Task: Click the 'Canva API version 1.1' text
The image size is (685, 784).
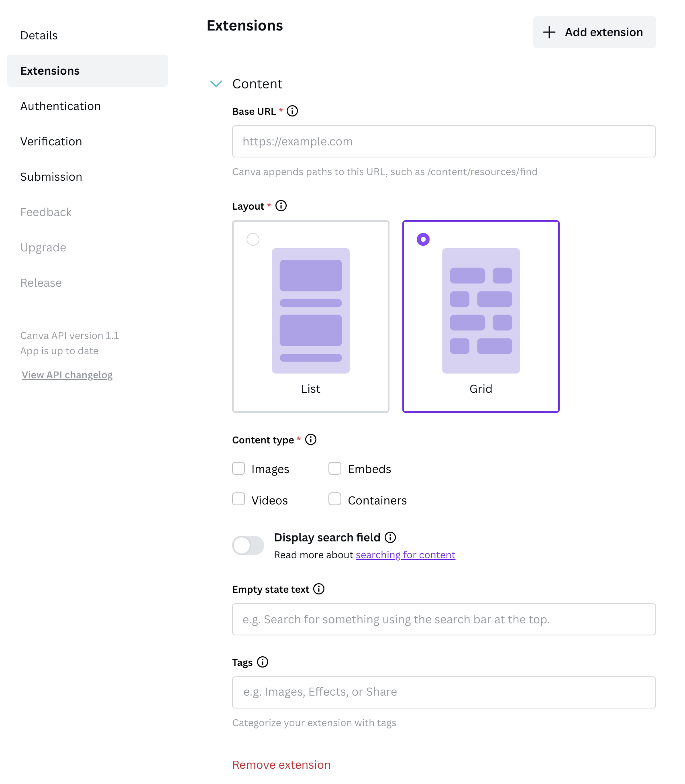Action: [x=70, y=335]
